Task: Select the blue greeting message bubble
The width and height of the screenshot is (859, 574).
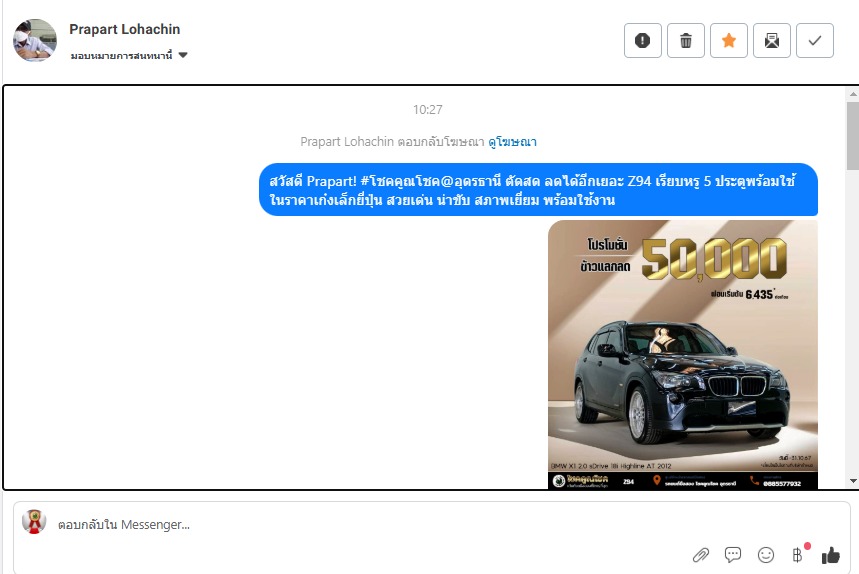Action: pos(538,190)
